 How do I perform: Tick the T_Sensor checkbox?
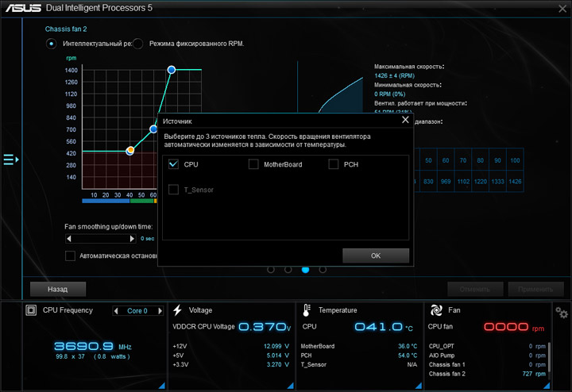pos(174,190)
